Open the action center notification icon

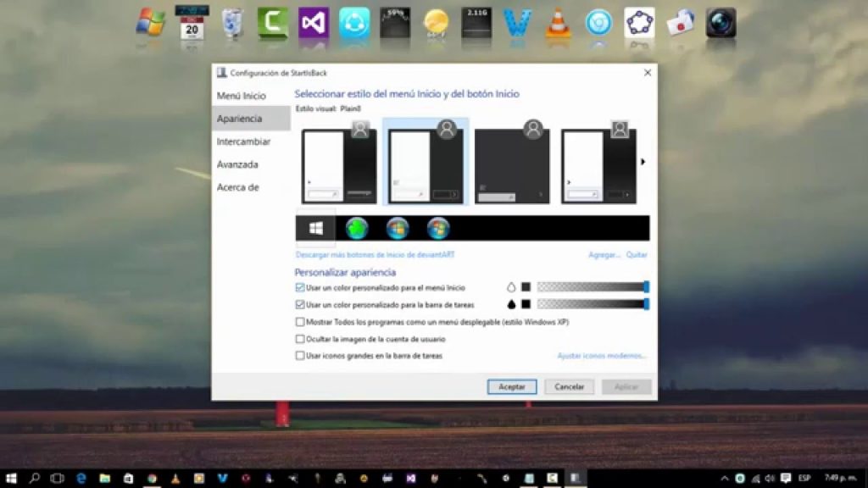coord(786,478)
